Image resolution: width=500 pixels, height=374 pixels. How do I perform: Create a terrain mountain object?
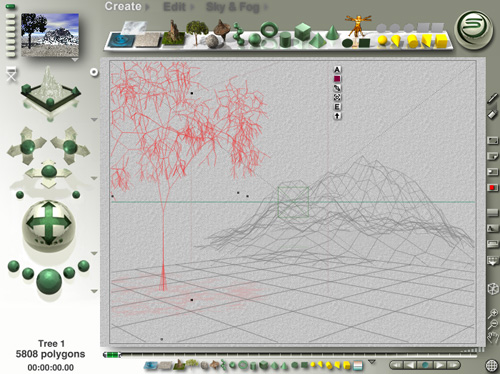pyautogui.click(x=173, y=33)
